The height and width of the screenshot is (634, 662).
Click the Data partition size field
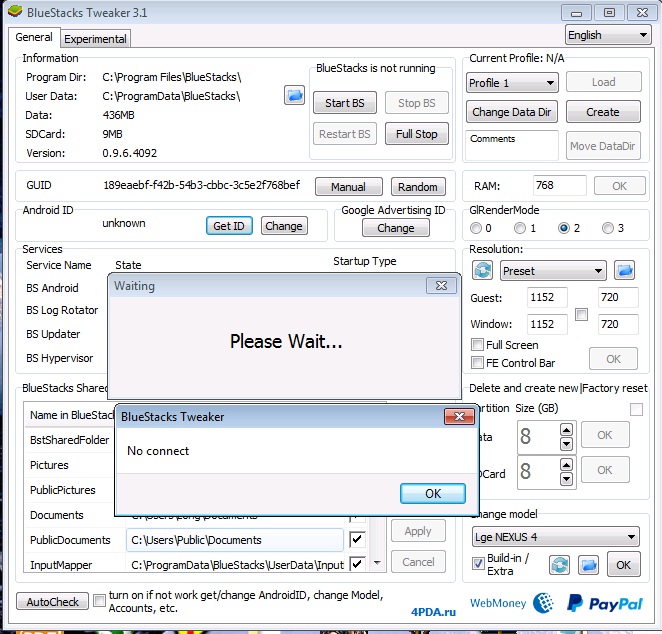pyautogui.click(x=538, y=437)
